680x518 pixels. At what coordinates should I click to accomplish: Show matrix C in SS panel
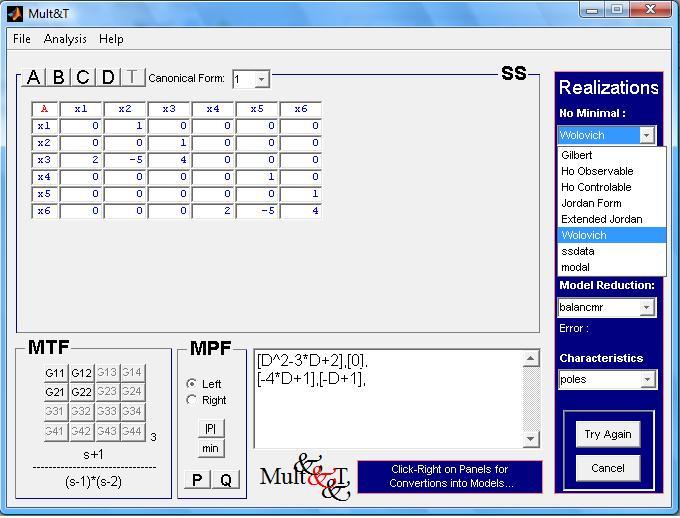click(83, 78)
